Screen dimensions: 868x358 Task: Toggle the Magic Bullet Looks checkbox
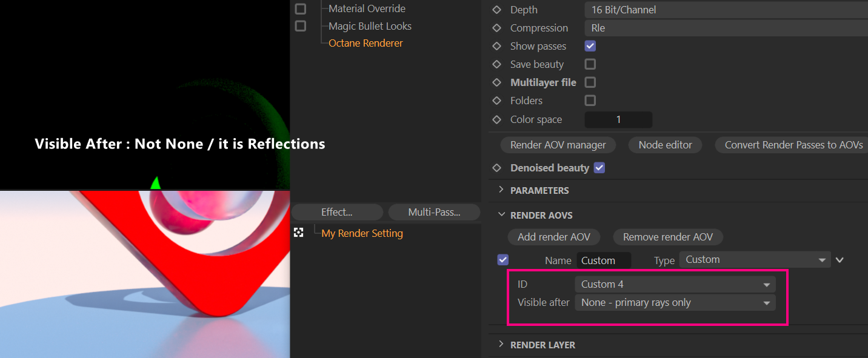[301, 26]
